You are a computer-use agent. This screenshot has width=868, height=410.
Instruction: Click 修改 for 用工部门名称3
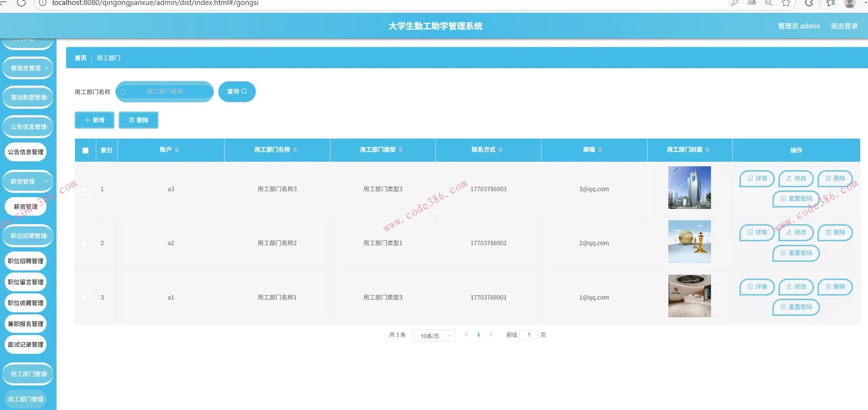796,179
